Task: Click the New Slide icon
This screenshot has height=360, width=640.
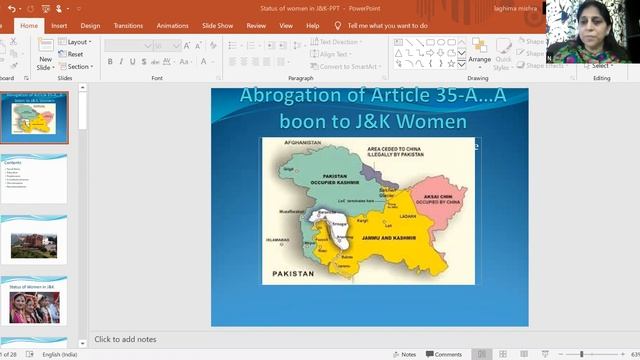Action: point(45,45)
